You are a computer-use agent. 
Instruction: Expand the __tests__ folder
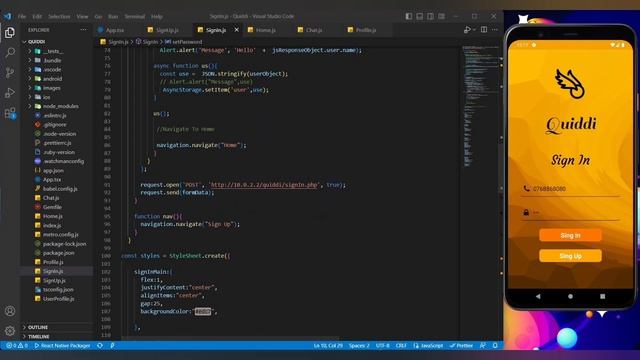tap(57, 51)
